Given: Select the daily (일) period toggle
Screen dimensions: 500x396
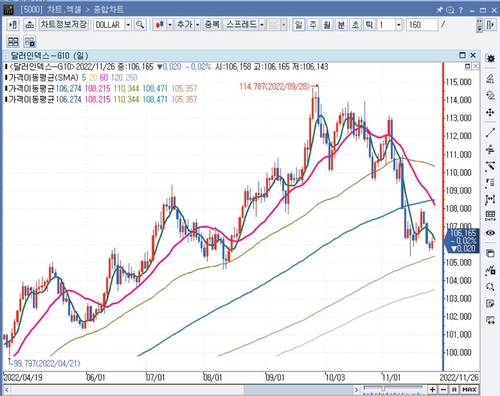Looking at the screenshot, I should pyautogui.click(x=298, y=25).
